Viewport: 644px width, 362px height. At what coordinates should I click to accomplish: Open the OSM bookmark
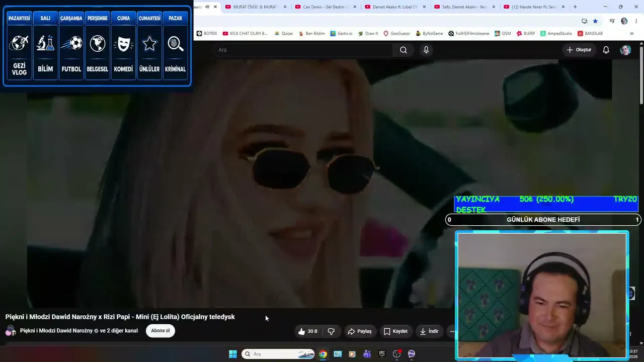(503, 34)
